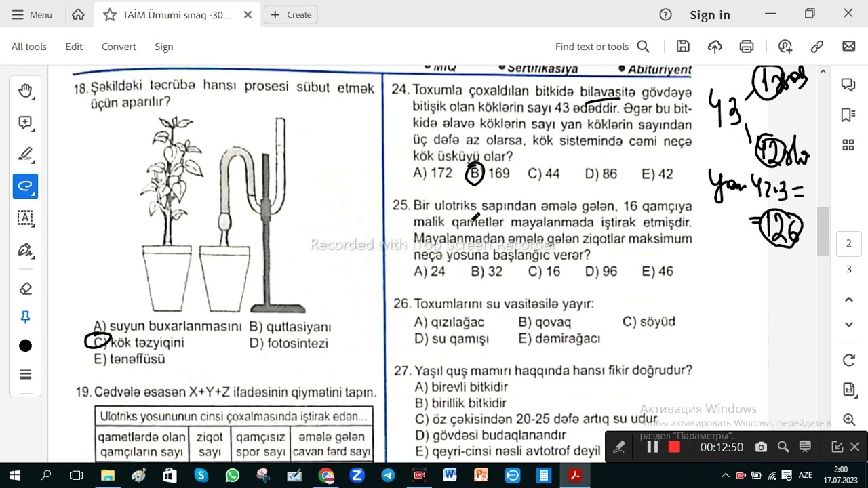This screenshot has width=868, height=488.
Task: Go to the next page with down chevron
Action: (848, 325)
